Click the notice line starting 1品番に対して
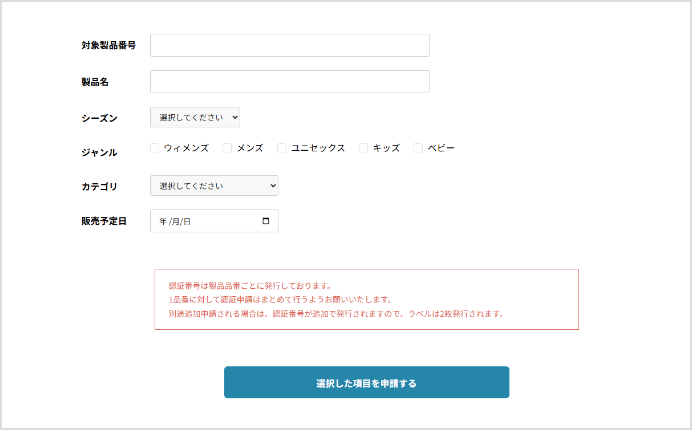Image resolution: width=692 pixels, height=430 pixels. [x=281, y=300]
